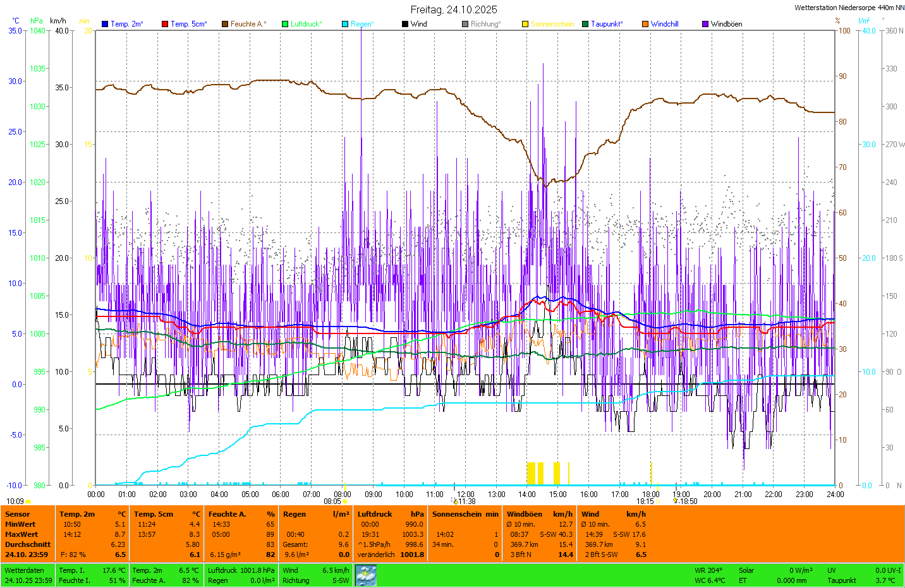
Task: Click the gray Richtung legend square
Action: click(x=465, y=24)
